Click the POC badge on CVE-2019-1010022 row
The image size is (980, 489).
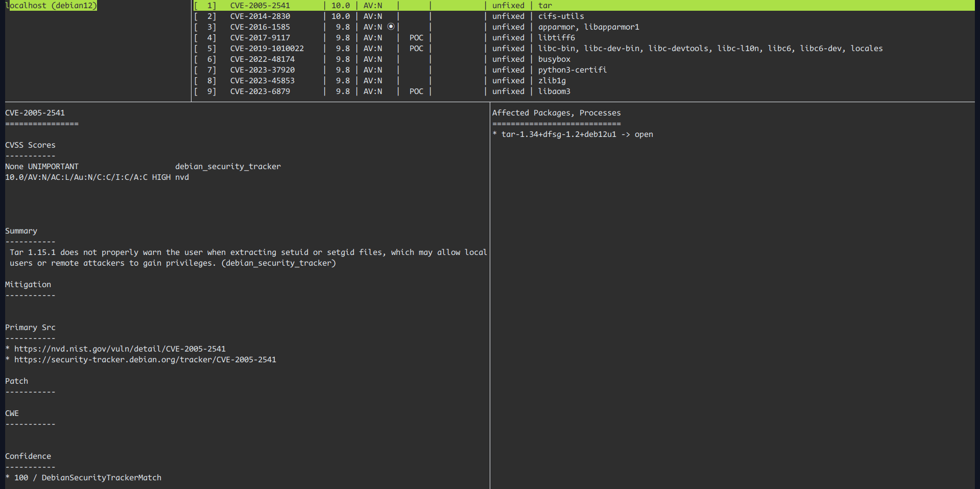tap(416, 48)
